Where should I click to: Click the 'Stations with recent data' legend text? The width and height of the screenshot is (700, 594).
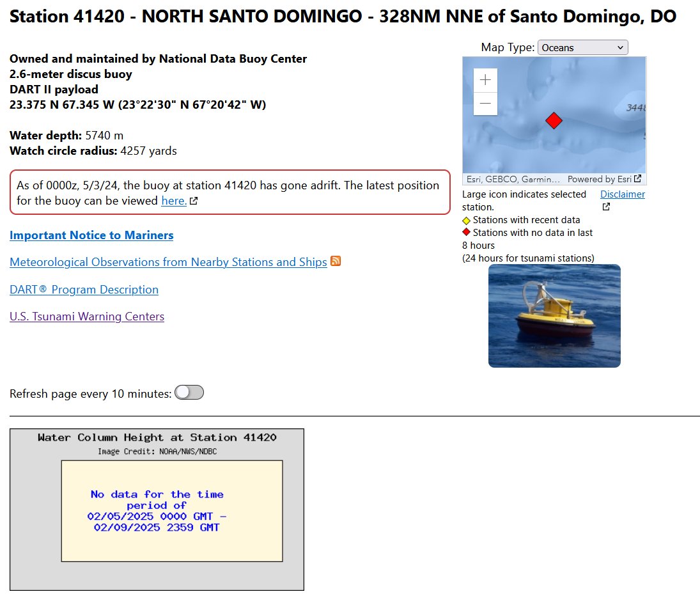(x=526, y=220)
